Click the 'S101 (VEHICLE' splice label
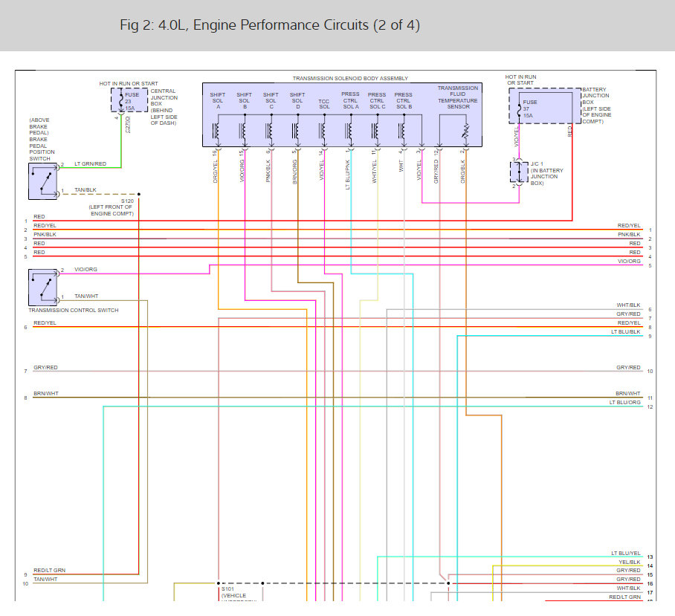 pyautogui.click(x=233, y=592)
